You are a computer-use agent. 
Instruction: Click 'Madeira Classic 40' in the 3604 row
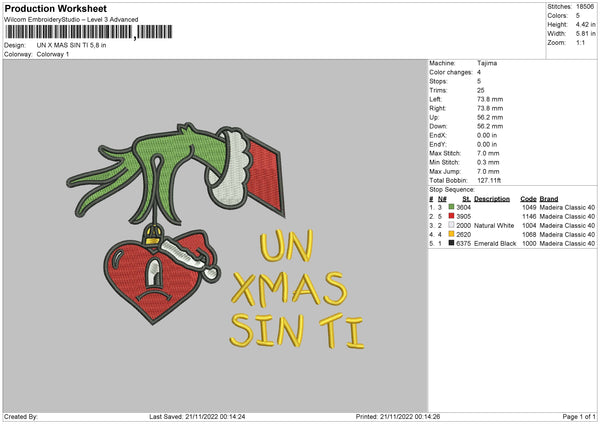pos(567,207)
